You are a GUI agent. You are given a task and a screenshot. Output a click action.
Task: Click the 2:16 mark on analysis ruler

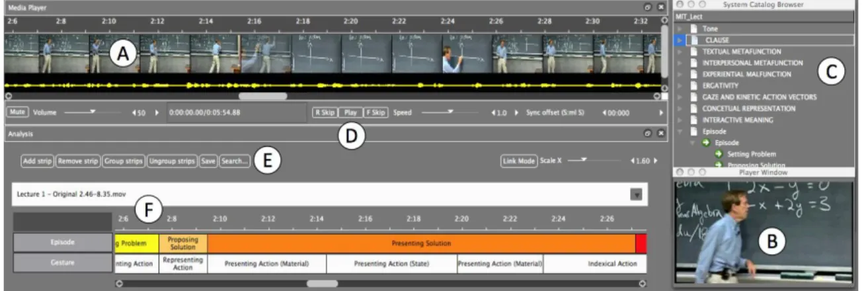(x=365, y=218)
